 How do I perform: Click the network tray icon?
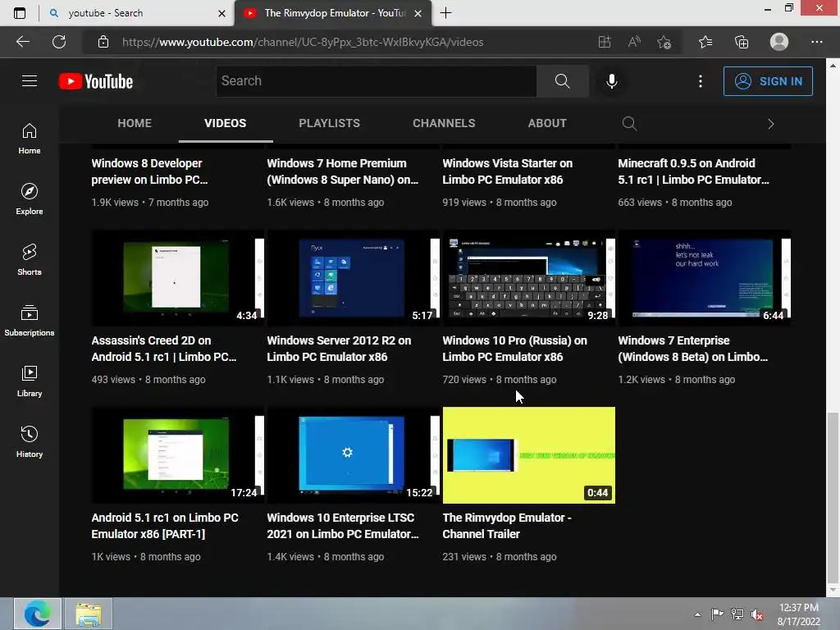tap(737, 614)
